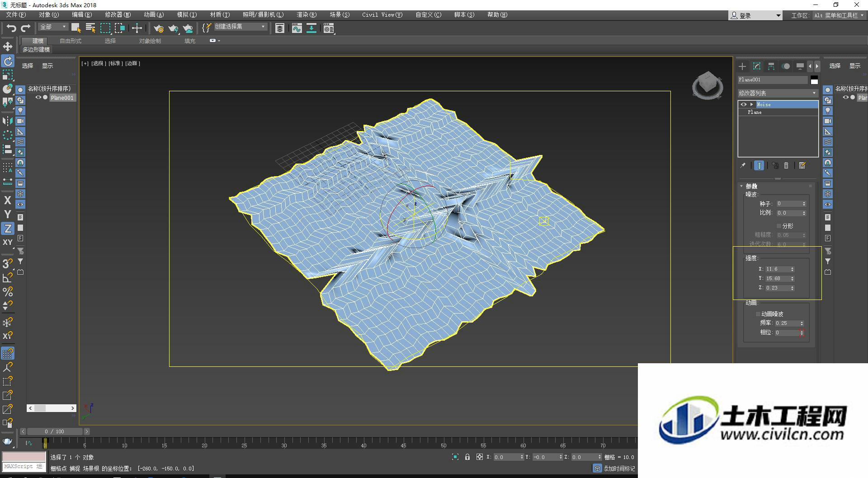Toggle angle snap icon
The height and width of the screenshot is (478, 868).
click(8, 277)
